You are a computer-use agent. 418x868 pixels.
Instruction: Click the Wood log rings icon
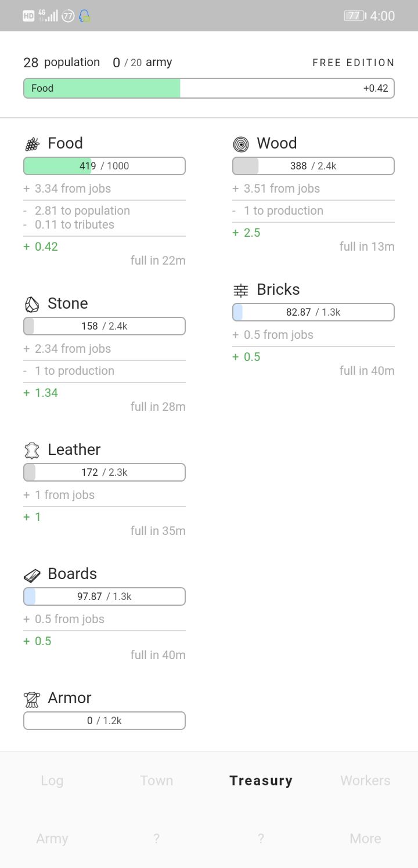(x=240, y=144)
